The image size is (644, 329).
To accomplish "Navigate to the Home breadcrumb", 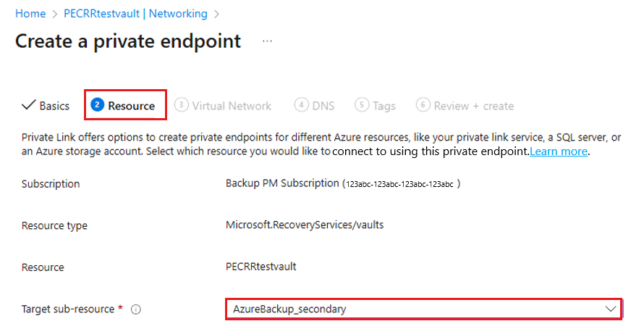I will click(x=30, y=14).
